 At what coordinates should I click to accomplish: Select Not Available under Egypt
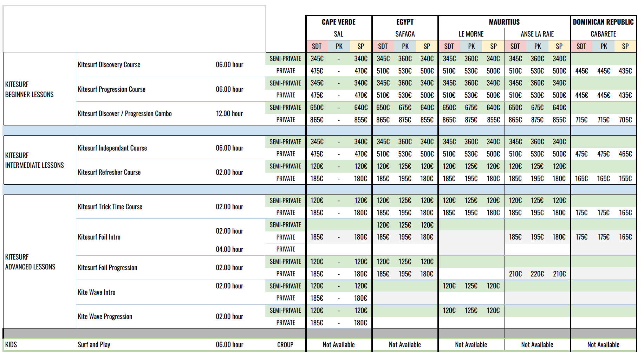(x=405, y=345)
